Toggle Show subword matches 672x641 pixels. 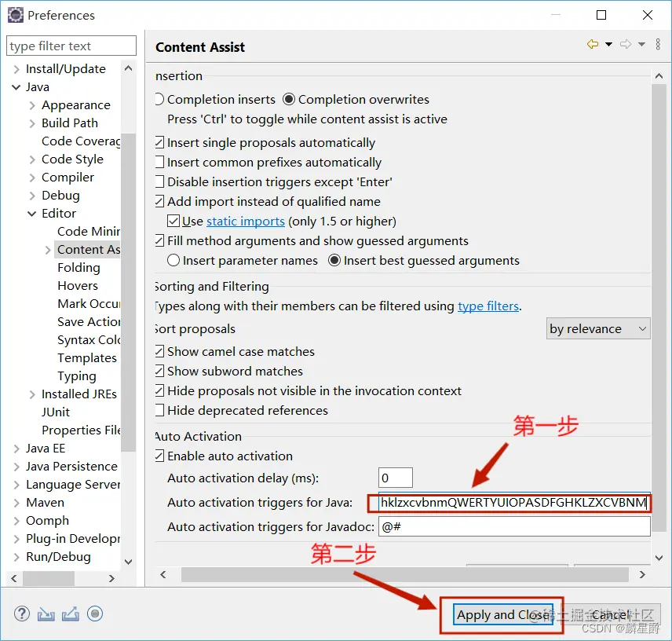[159, 371]
